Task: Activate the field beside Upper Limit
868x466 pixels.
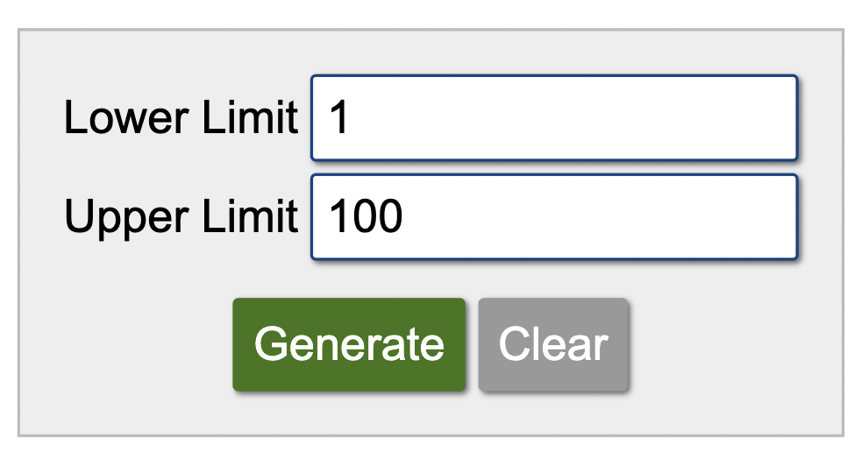Action: (553, 217)
